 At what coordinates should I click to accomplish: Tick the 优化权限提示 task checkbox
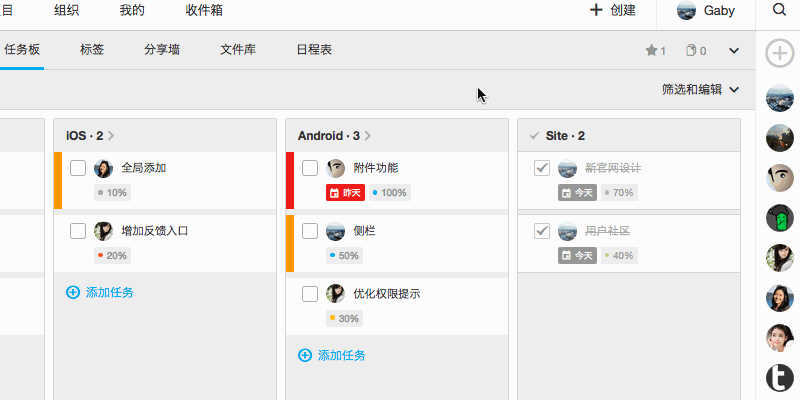(x=310, y=294)
